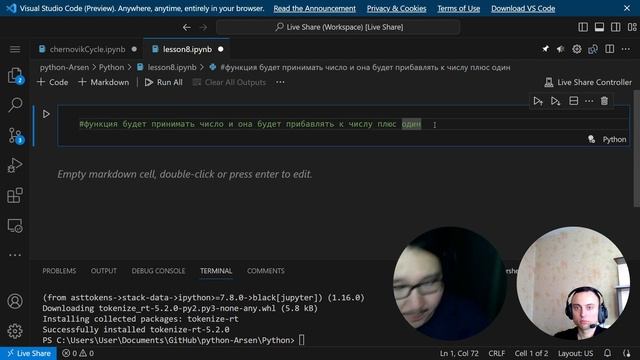This screenshot has height=360, width=640.
Task: Open editor More Actions ellipsis
Action: click(626, 49)
